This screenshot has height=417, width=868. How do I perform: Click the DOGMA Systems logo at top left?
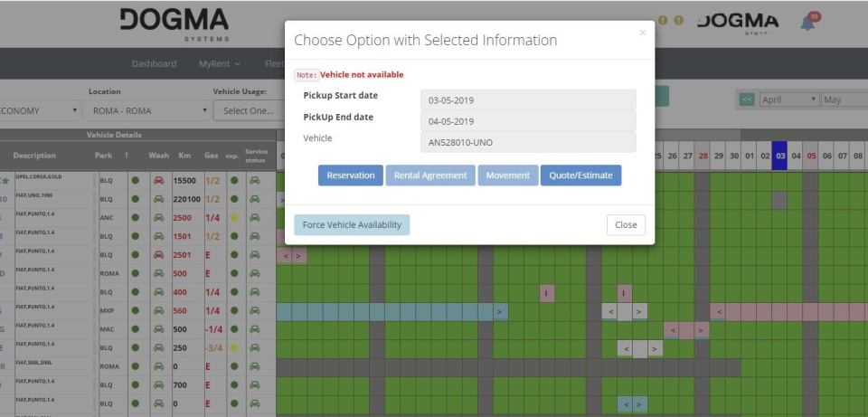[174, 25]
